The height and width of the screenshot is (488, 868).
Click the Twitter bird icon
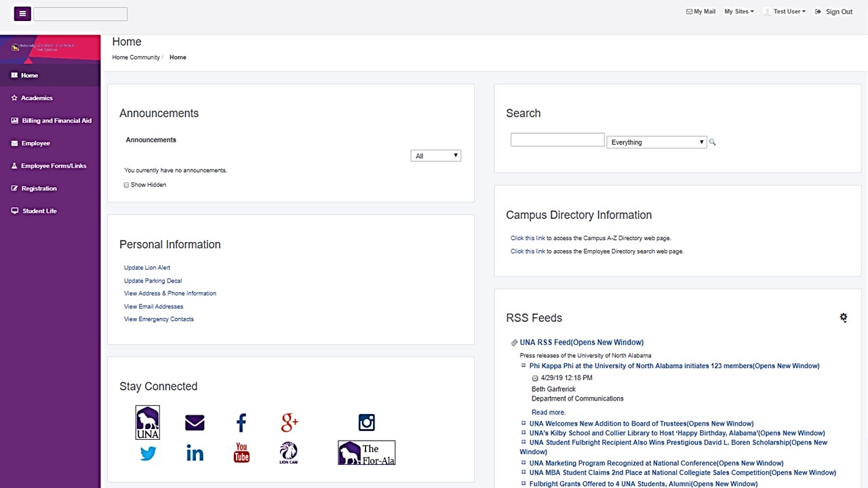click(148, 453)
